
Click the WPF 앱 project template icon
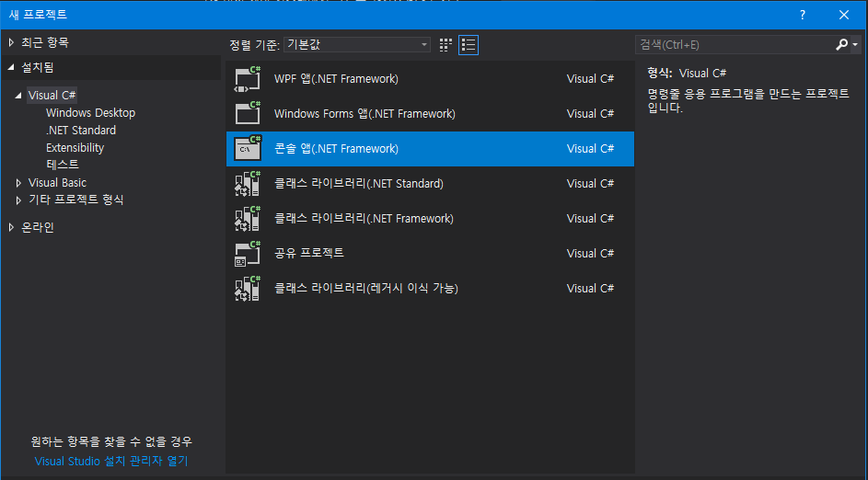point(248,79)
